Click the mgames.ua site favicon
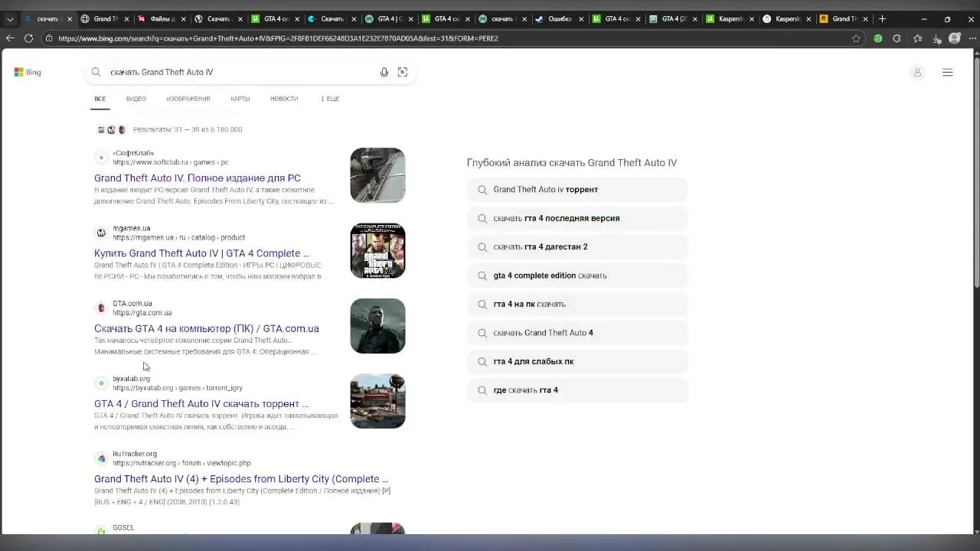This screenshot has width=980, height=551. pos(101,233)
